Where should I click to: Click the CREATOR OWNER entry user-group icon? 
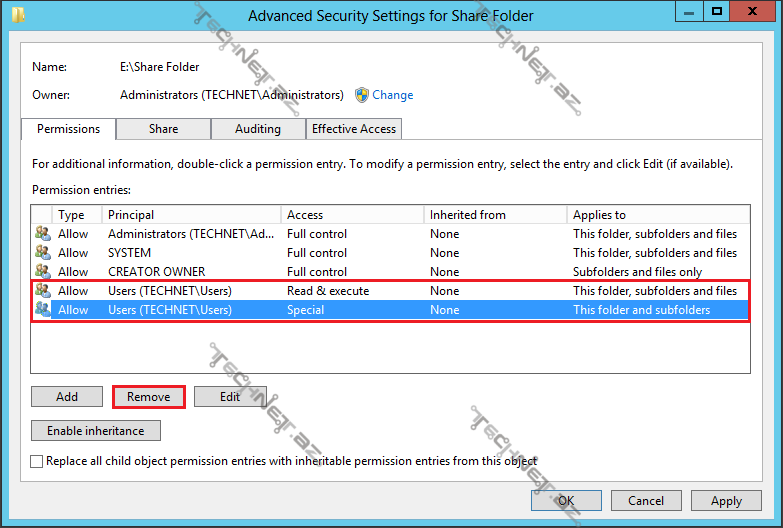[42, 271]
